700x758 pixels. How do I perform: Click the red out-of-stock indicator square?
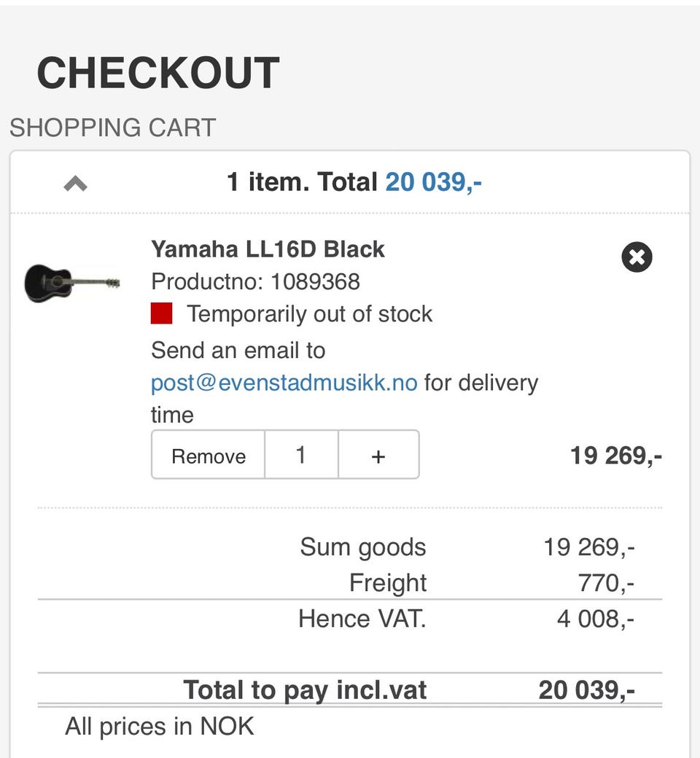(x=162, y=314)
